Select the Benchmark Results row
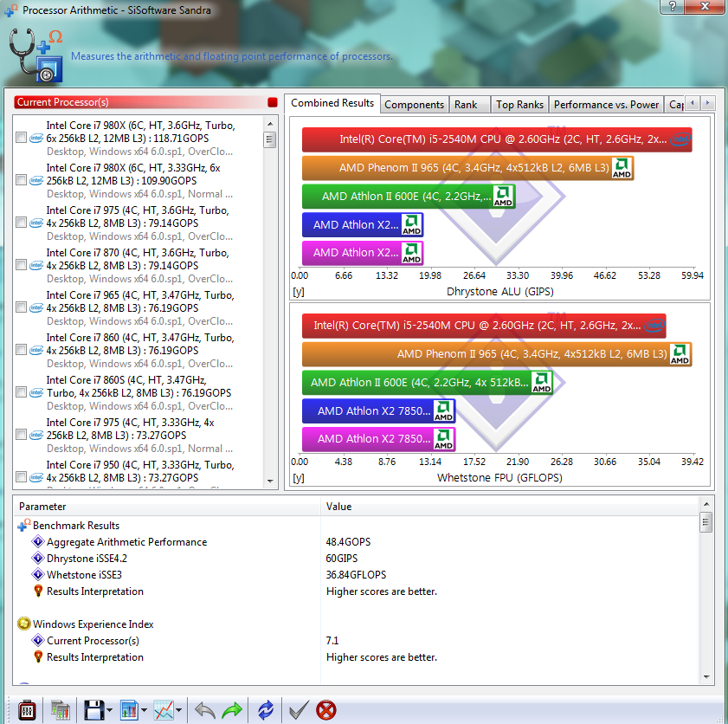The width and height of the screenshot is (728, 724). click(x=357, y=525)
